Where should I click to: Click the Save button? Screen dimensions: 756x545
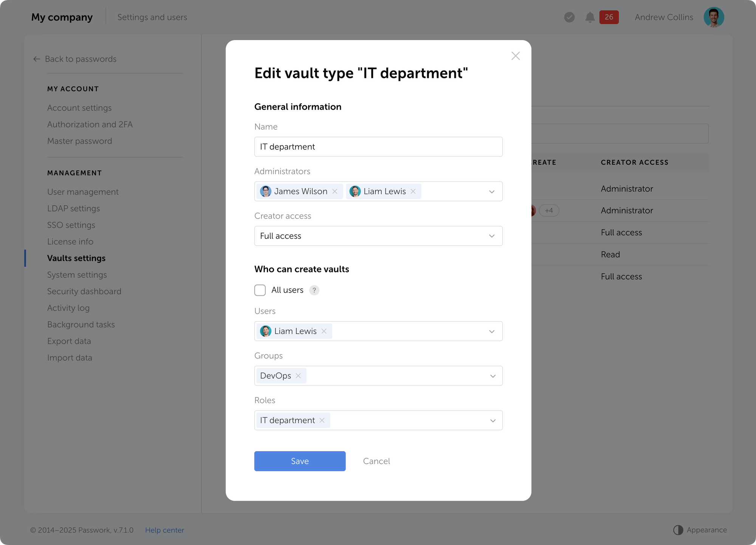click(300, 461)
